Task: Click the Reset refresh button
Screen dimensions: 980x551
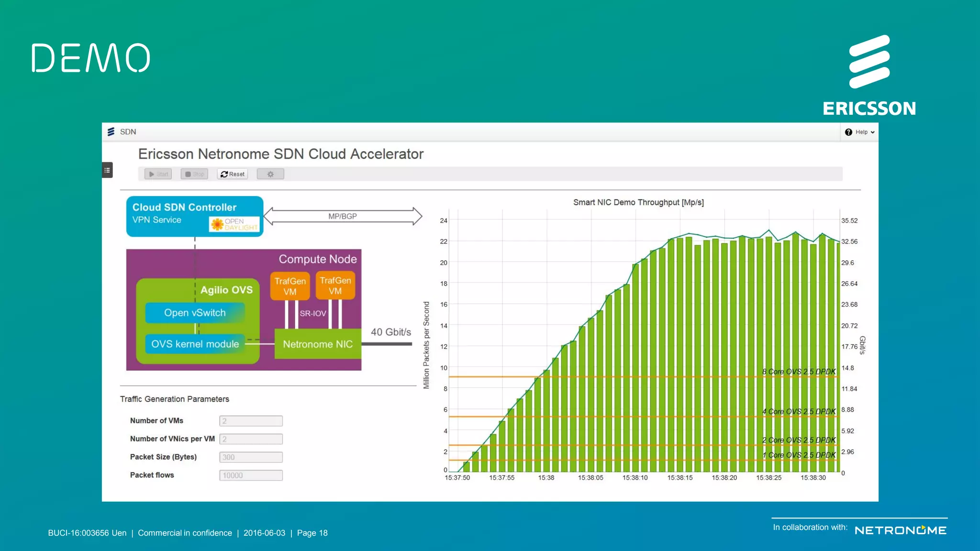Action: tap(233, 174)
